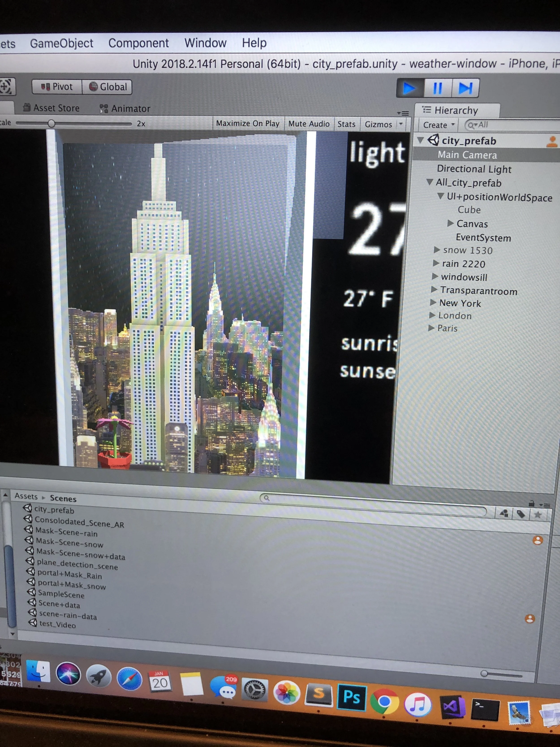Open the GameObject menu
Viewport: 560px width, 747px height.
61,43
